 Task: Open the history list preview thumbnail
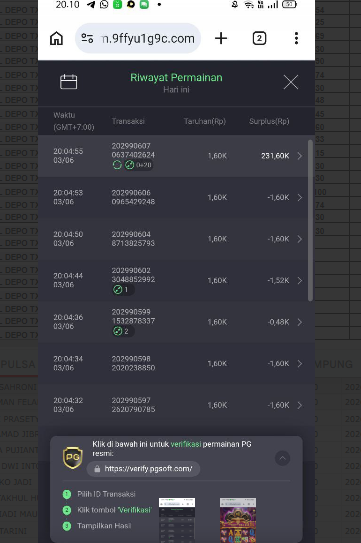click(177, 520)
